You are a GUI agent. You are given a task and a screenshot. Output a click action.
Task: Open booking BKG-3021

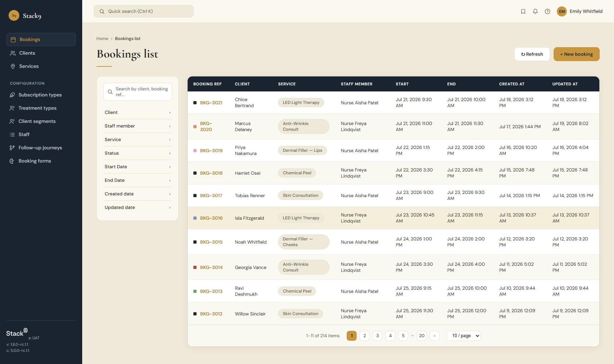211,103
